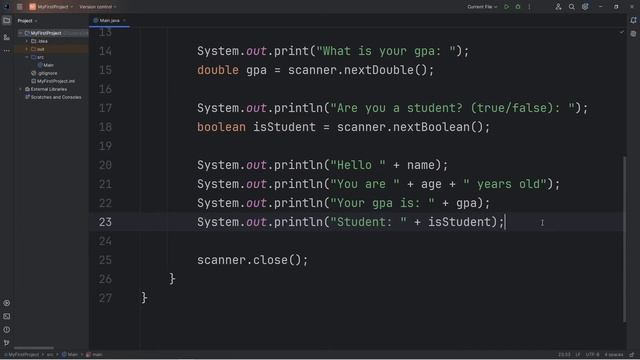Viewport: 640px width, 360px height.
Task: Open IDE settings gear icon
Action: coord(585,7)
